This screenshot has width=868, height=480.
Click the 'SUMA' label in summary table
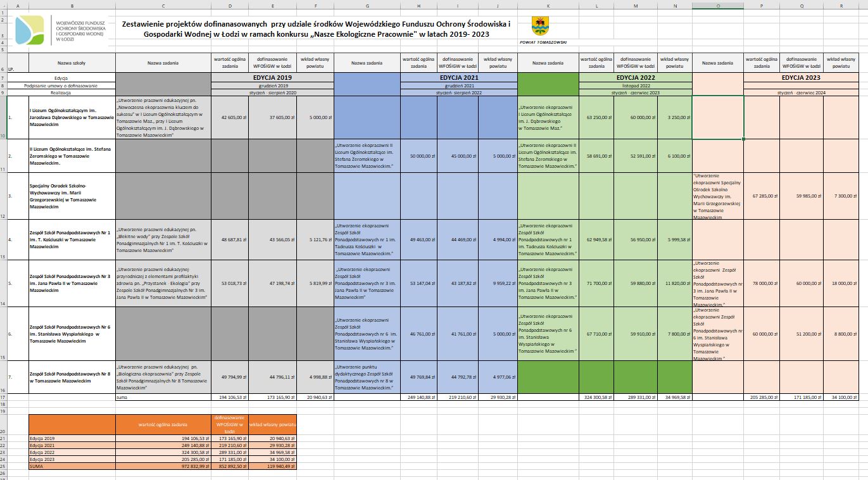[x=72, y=466]
